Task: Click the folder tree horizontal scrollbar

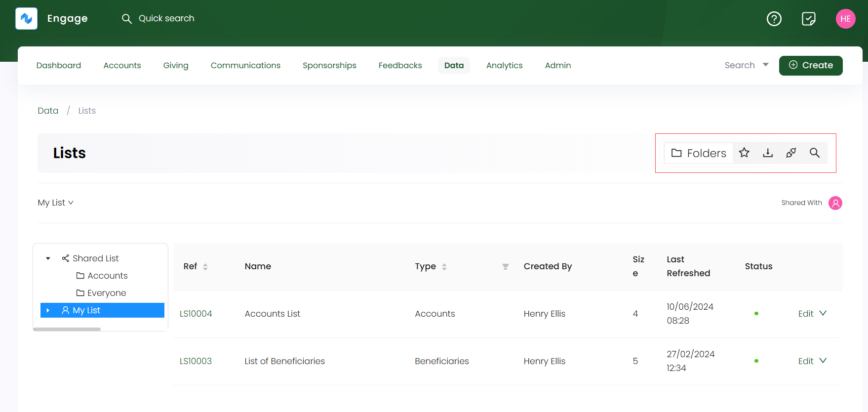Action: [67, 329]
